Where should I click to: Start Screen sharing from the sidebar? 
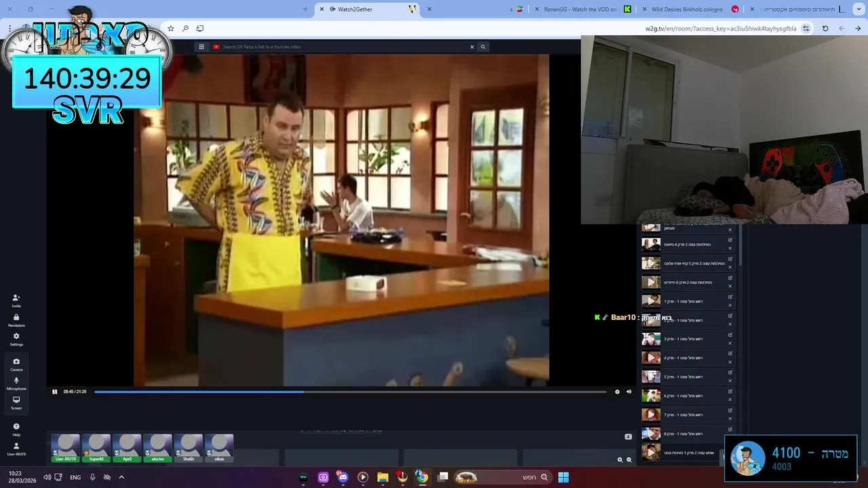click(16, 403)
